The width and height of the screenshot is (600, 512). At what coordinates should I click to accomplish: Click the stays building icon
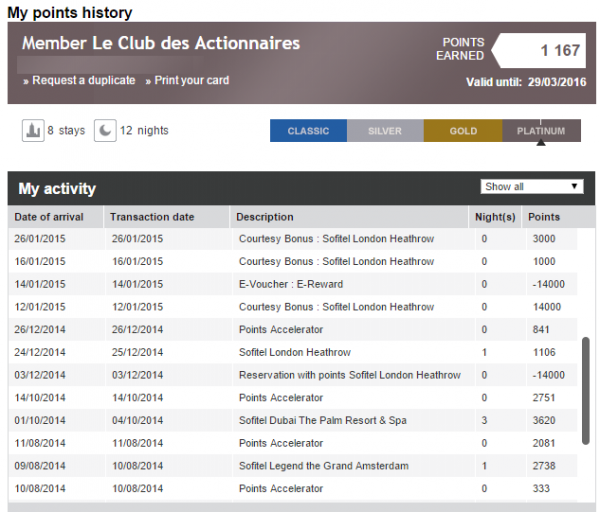(x=33, y=130)
